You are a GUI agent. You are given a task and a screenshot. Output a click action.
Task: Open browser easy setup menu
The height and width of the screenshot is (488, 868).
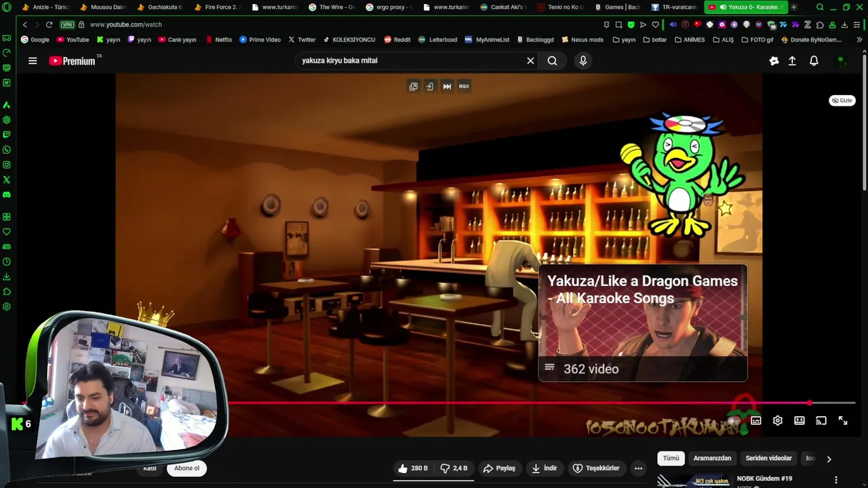tap(856, 24)
